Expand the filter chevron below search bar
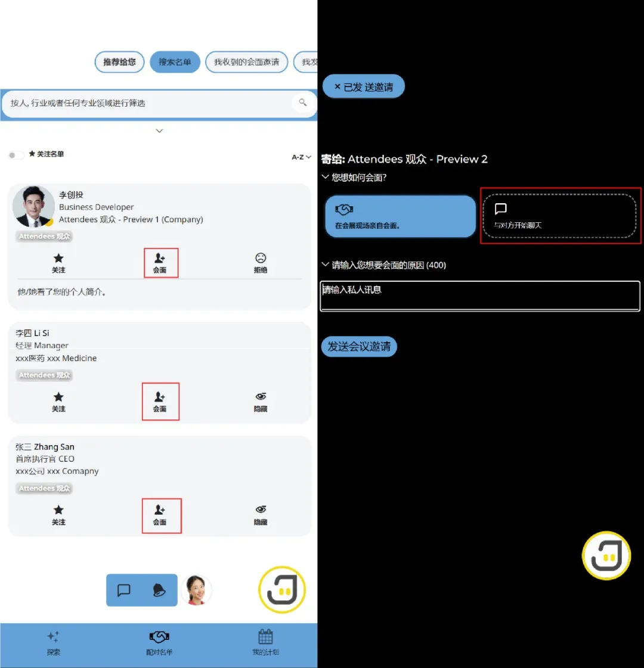Viewport: 644px width, 668px height. 159,131
